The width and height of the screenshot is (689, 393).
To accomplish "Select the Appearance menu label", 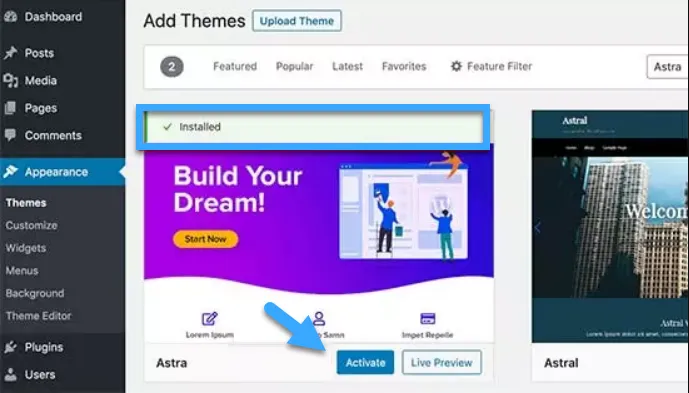I will [x=56, y=172].
